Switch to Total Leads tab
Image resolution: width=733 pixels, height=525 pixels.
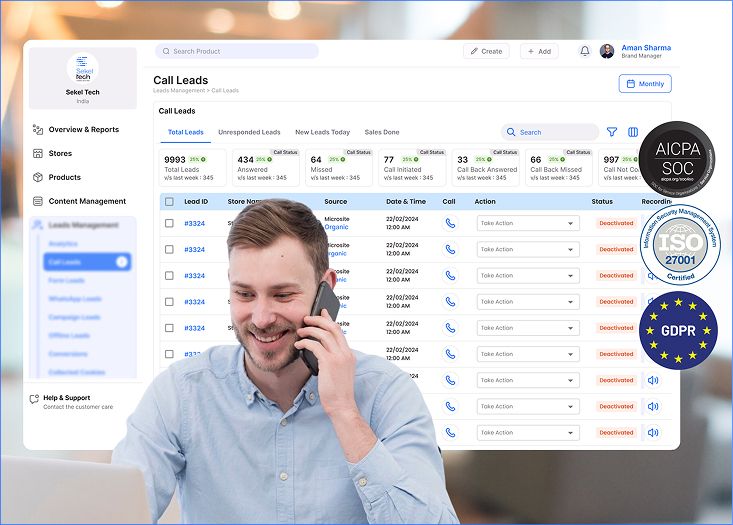(186, 132)
